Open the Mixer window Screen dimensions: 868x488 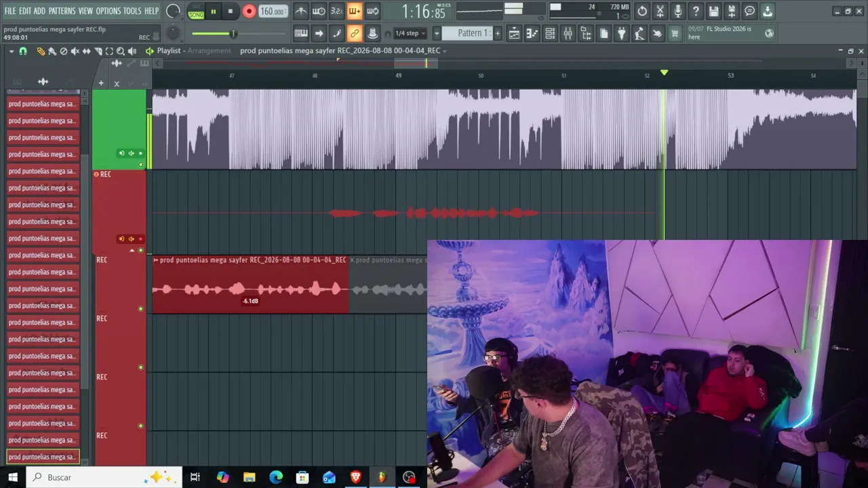coord(568,33)
